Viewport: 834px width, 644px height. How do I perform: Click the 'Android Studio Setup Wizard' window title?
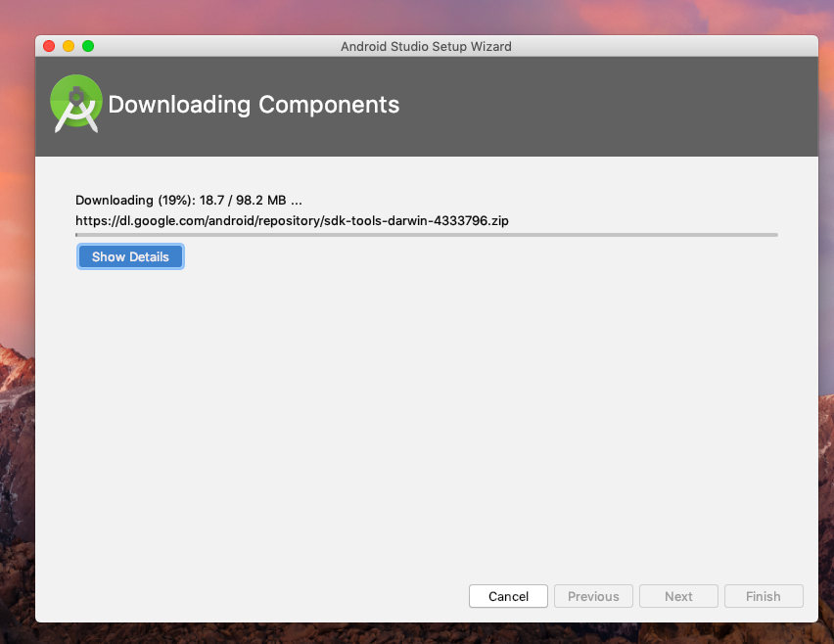(426, 46)
